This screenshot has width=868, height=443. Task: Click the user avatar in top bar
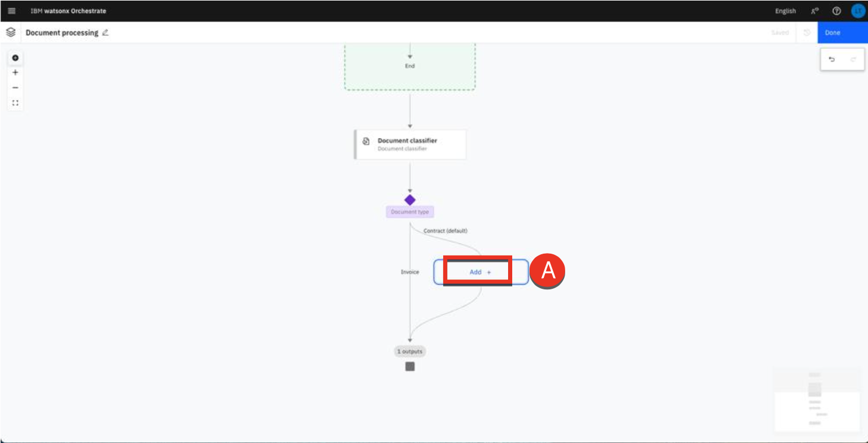pyautogui.click(x=857, y=11)
